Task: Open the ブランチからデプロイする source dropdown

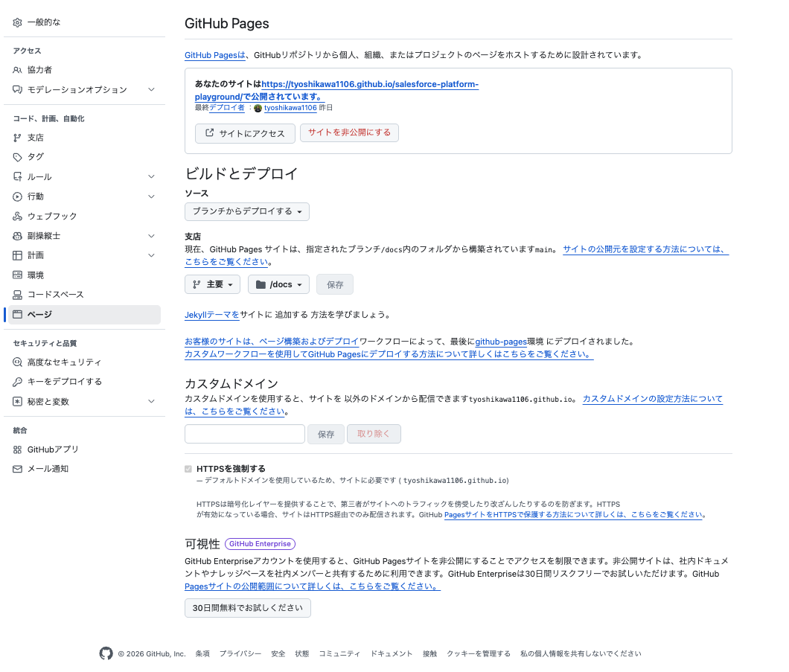Action: point(247,211)
